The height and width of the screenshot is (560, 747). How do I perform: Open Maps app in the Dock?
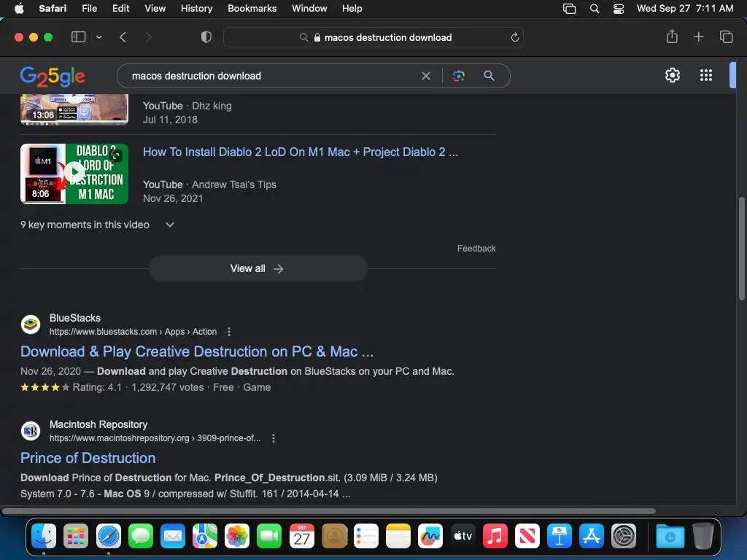coord(205,536)
